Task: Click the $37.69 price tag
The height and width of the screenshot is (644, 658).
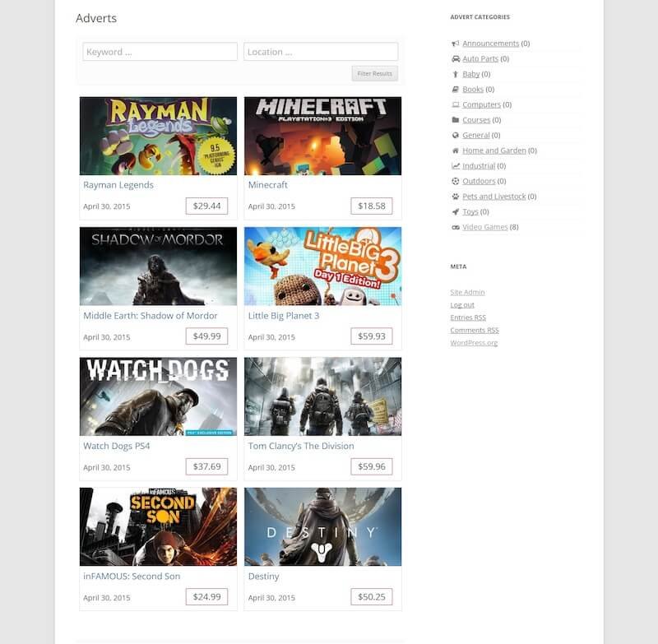Action: pyautogui.click(x=207, y=466)
